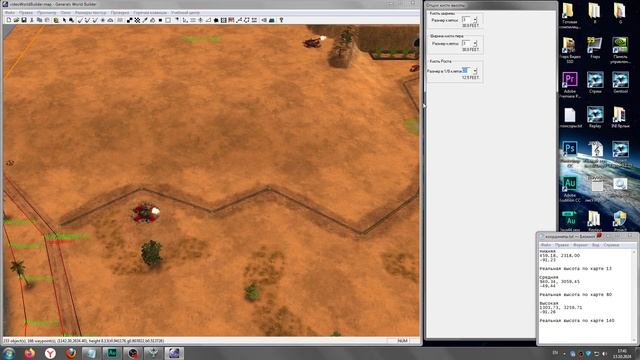This screenshot has width=640, height=360.
Task: Click the spinner in Ширина кисти пера group
Action: pos(475,43)
